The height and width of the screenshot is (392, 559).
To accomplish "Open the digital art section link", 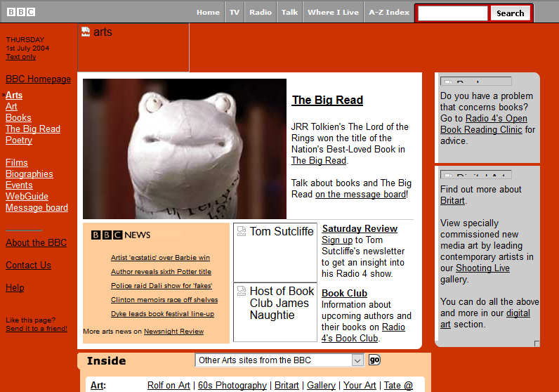I will [485, 318].
